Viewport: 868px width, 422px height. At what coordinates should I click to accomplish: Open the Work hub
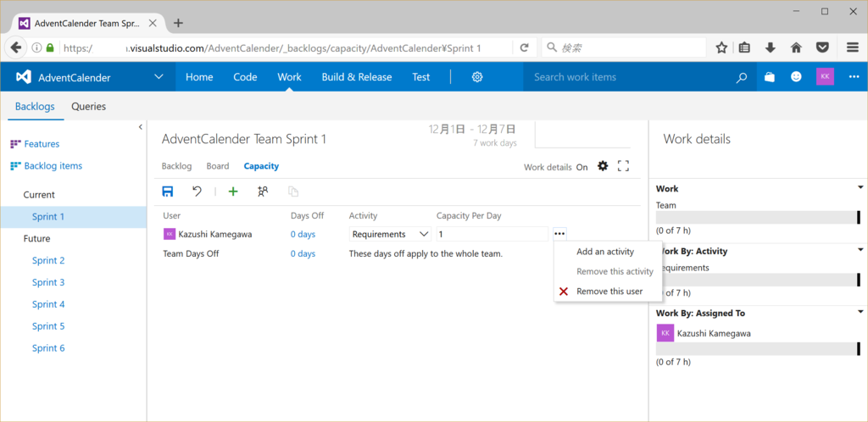tap(290, 77)
